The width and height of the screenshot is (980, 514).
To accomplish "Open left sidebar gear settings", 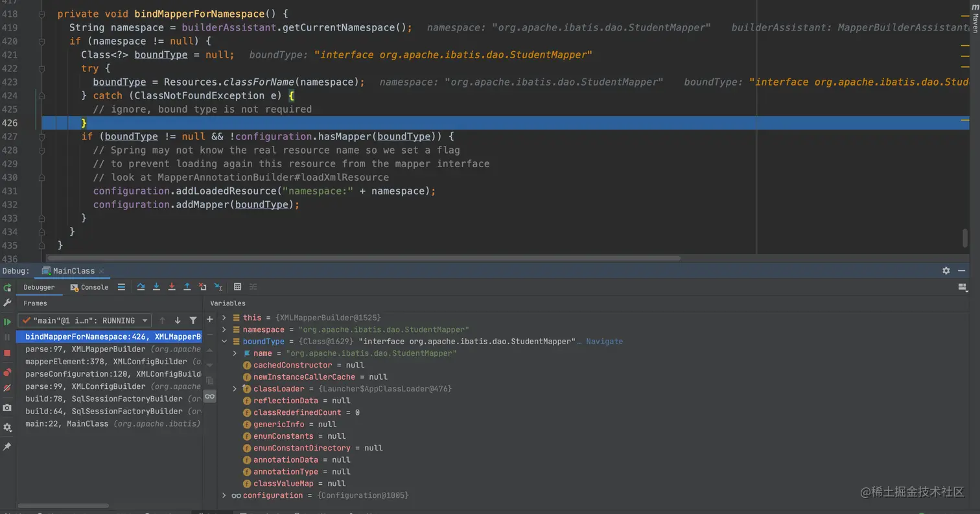I will [7, 428].
